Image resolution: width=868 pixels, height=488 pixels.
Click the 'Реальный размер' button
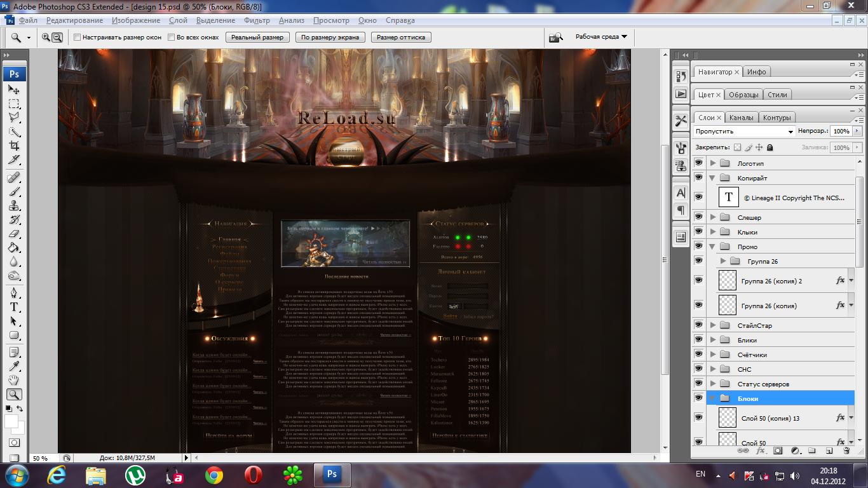[x=257, y=37]
